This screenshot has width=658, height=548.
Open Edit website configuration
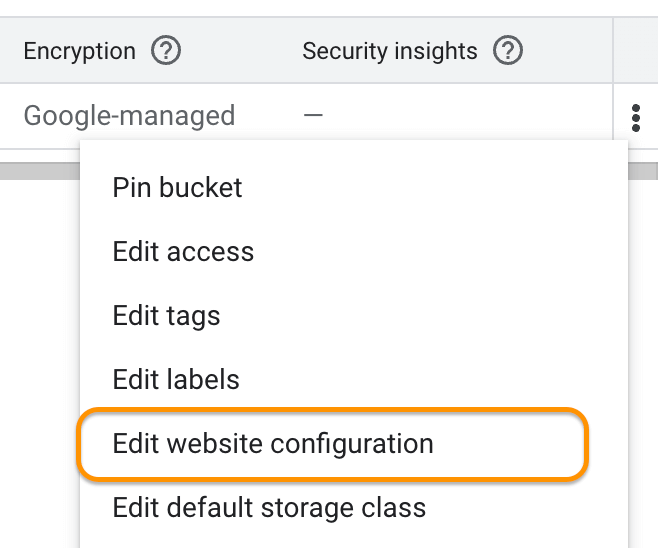coord(273,444)
